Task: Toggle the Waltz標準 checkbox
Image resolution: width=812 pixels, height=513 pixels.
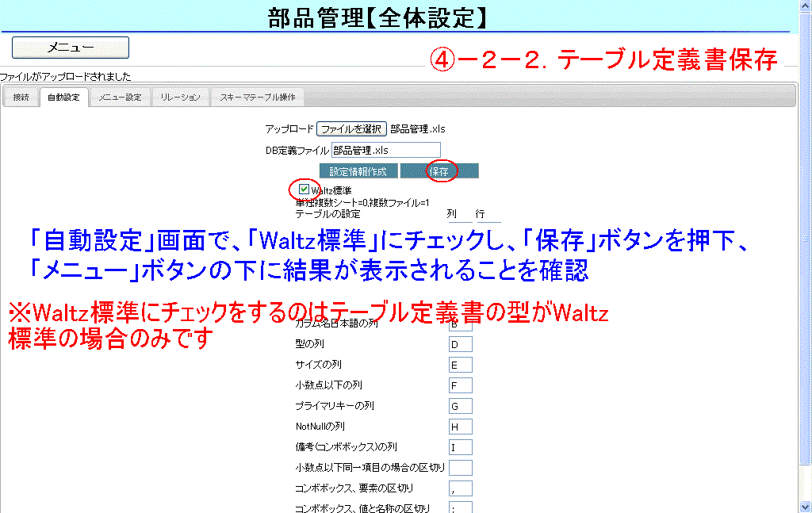Action: click(x=304, y=190)
